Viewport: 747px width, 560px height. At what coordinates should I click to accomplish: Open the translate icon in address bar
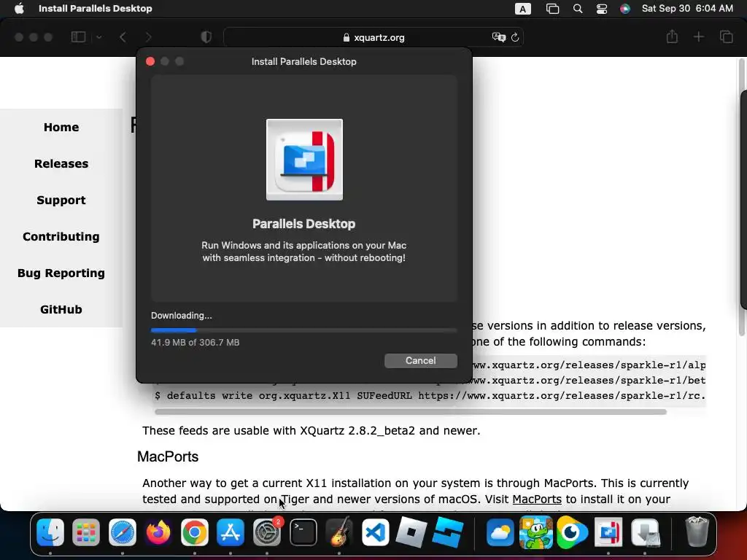click(x=498, y=37)
